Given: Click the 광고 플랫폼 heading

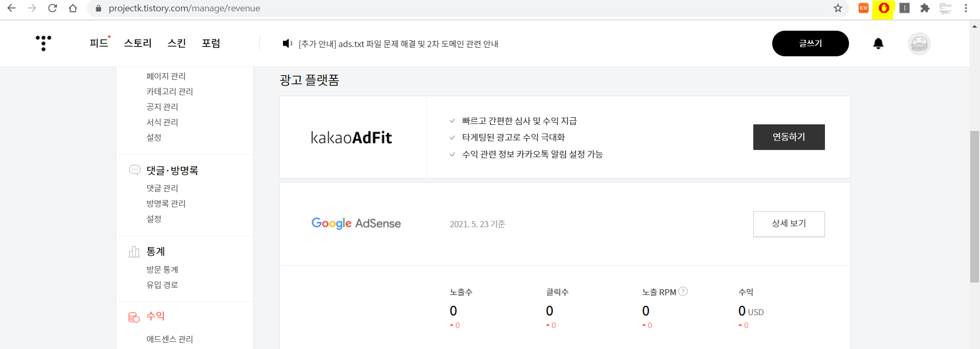Looking at the screenshot, I should [309, 80].
